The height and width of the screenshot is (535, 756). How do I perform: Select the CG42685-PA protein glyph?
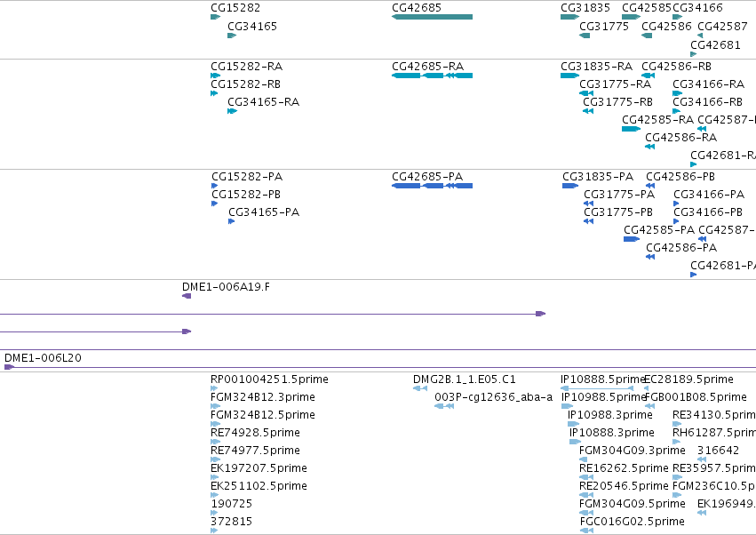click(432, 186)
